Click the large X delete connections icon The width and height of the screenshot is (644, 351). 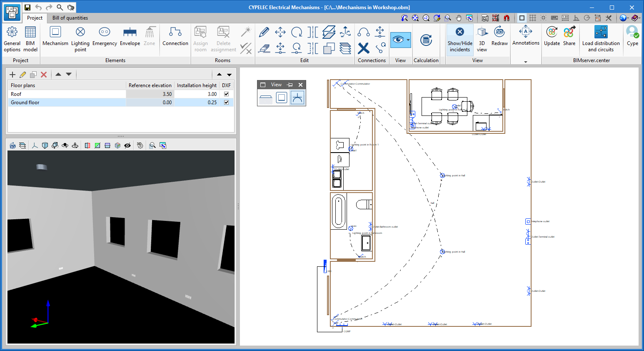[364, 48]
